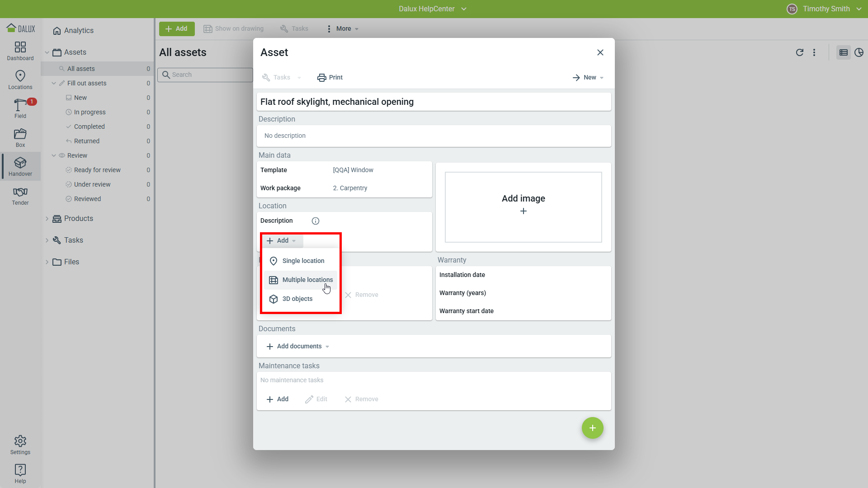Collapse the Fill out assets tree node

pyautogui.click(x=54, y=83)
